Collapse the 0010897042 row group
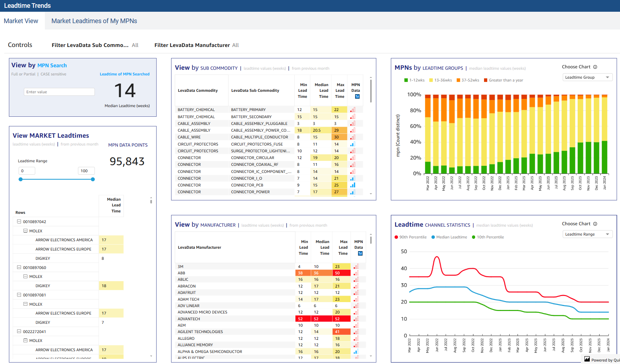The image size is (620, 364). point(19,222)
